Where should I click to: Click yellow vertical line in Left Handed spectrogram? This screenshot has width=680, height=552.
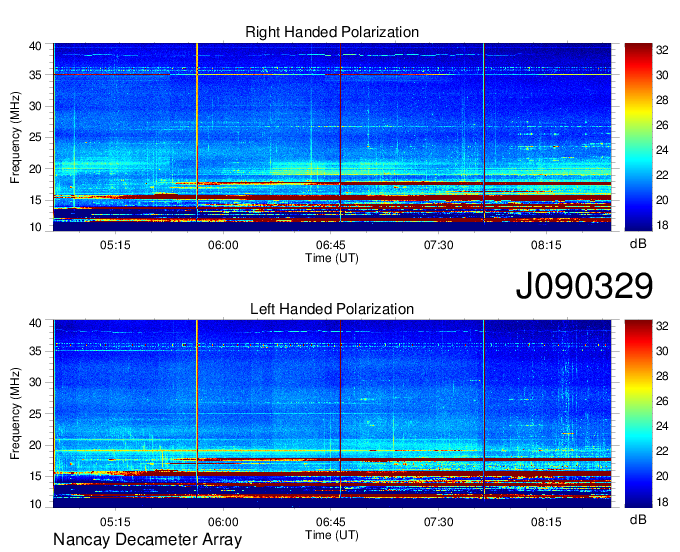[x=197, y=408]
